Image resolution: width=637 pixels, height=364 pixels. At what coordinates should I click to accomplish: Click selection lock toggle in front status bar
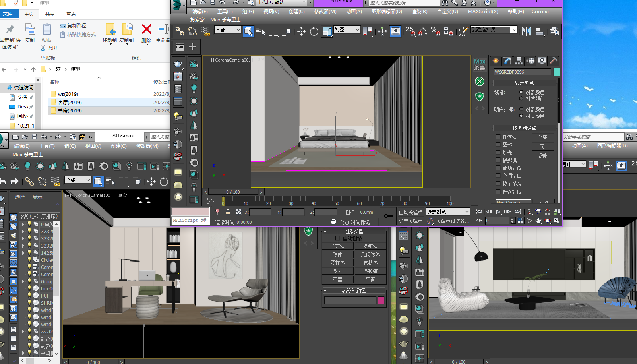coord(228,212)
